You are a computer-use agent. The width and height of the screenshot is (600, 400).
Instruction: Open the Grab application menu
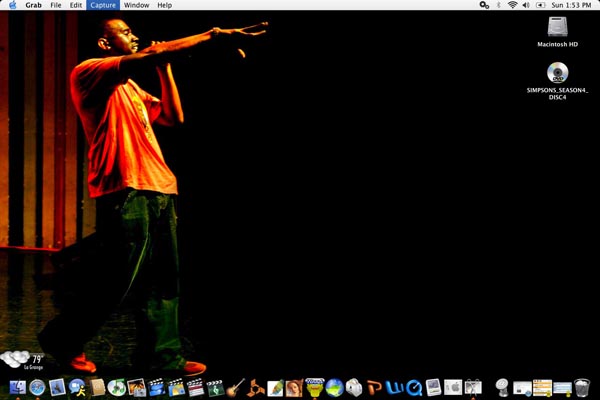(x=33, y=5)
